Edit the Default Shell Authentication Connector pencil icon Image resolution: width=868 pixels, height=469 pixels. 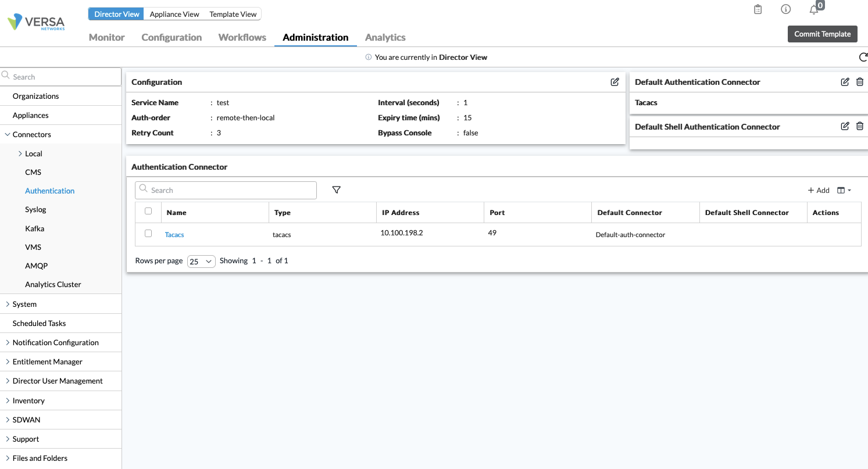click(x=845, y=126)
